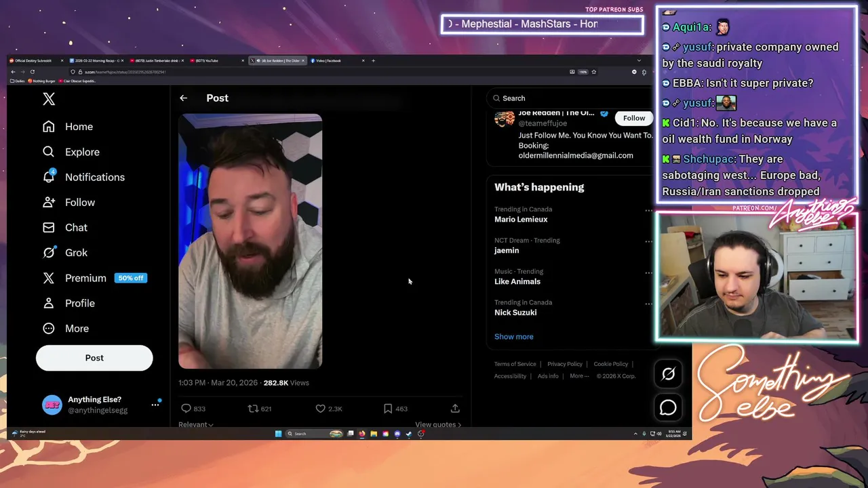Open Windows Start menu
The width and height of the screenshot is (868, 488).
(278, 434)
